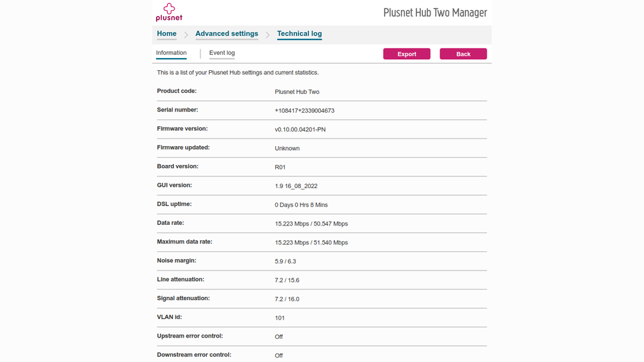The width and height of the screenshot is (644, 362).
Task: Click the chevron after Advanced settings breadcrumb
Action: 268,35
